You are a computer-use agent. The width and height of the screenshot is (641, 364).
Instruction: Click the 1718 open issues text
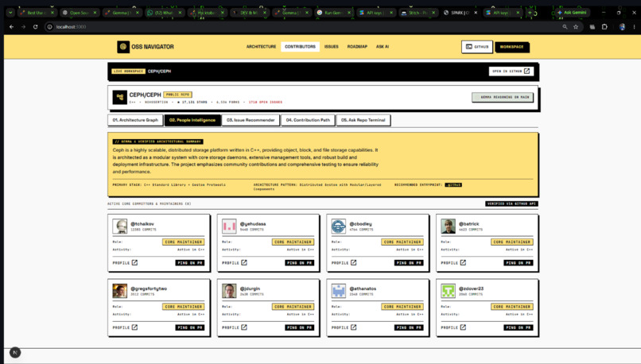266,103
